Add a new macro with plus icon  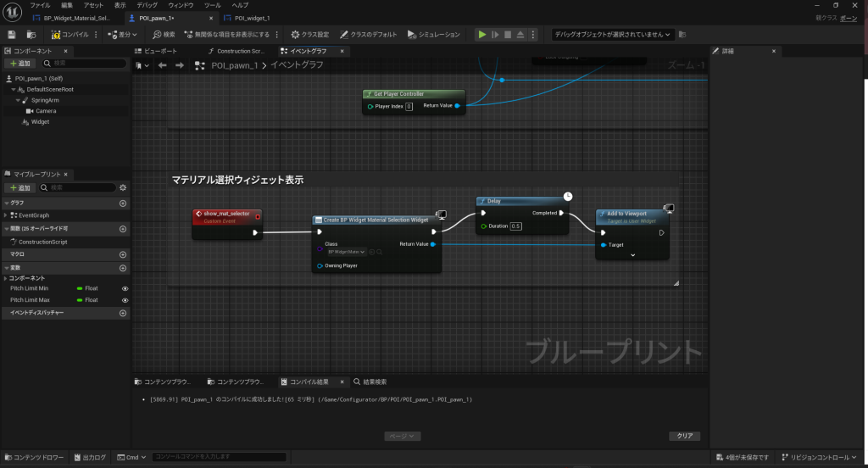point(123,253)
